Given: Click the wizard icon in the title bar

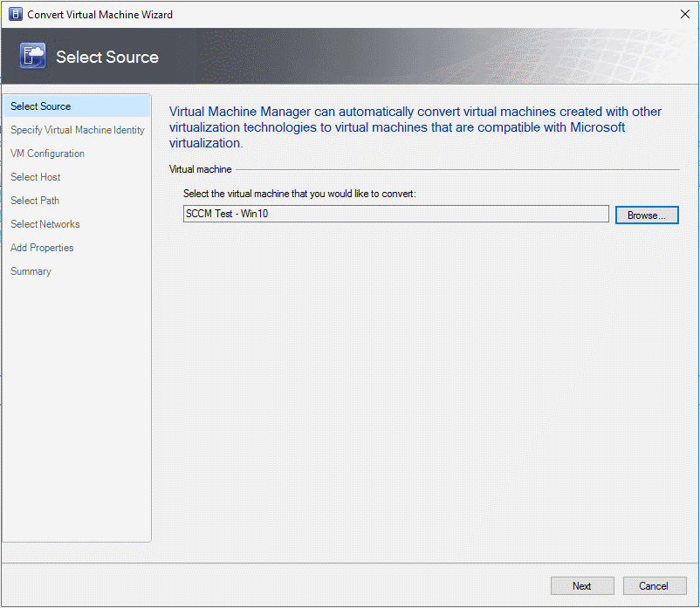Looking at the screenshot, I should click(16, 14).
